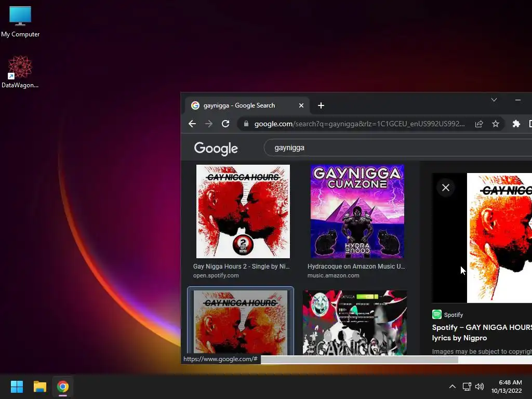
Task: Open volume control from speaker icon
Action: [x=480, y=387]
